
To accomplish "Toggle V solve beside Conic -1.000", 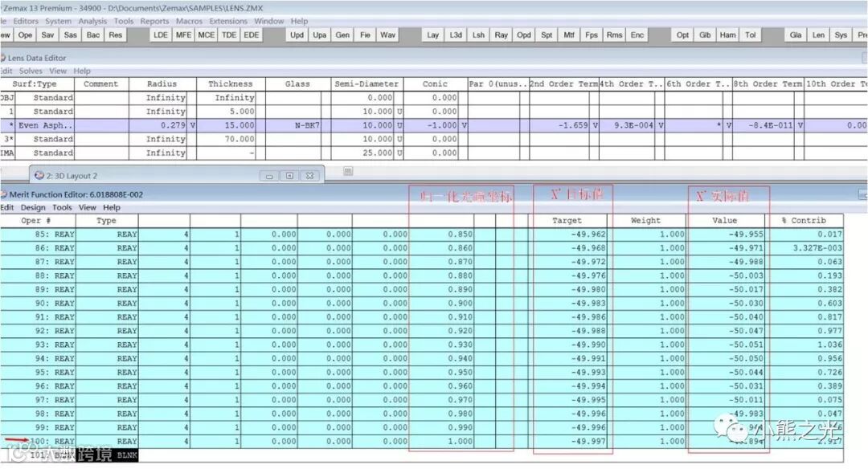I will click(464, 125).
